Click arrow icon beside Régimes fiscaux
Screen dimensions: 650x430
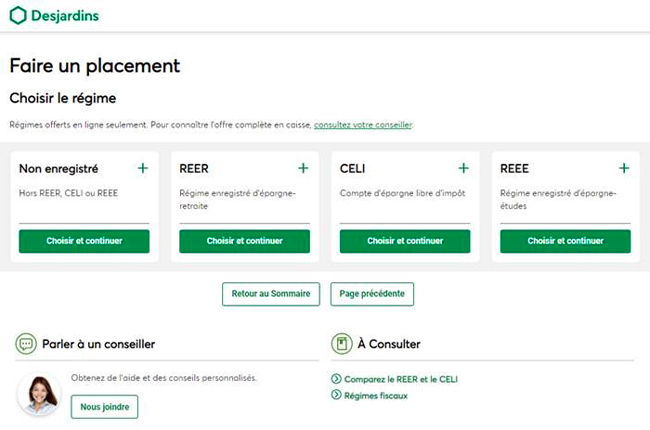point(335,396)
